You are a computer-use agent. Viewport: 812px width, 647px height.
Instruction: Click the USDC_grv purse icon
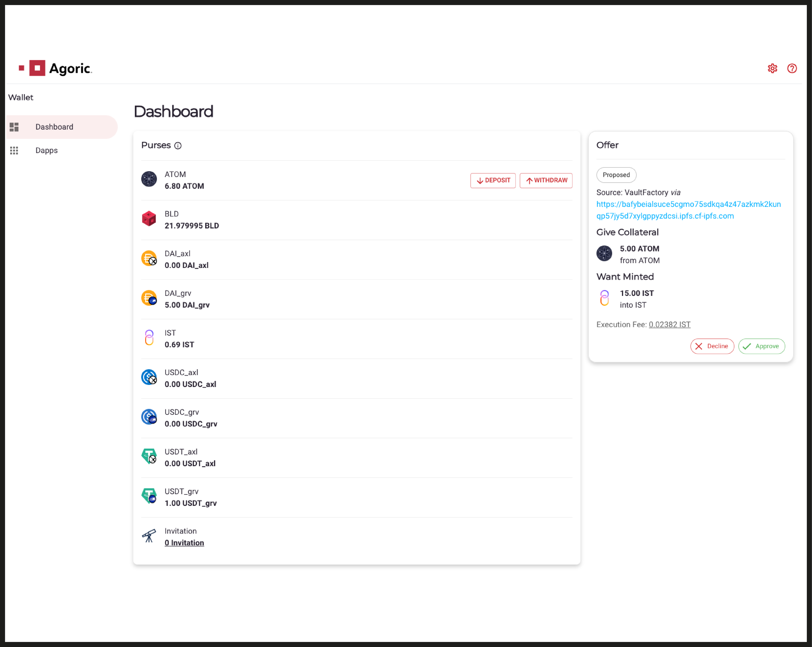point(149,417)
